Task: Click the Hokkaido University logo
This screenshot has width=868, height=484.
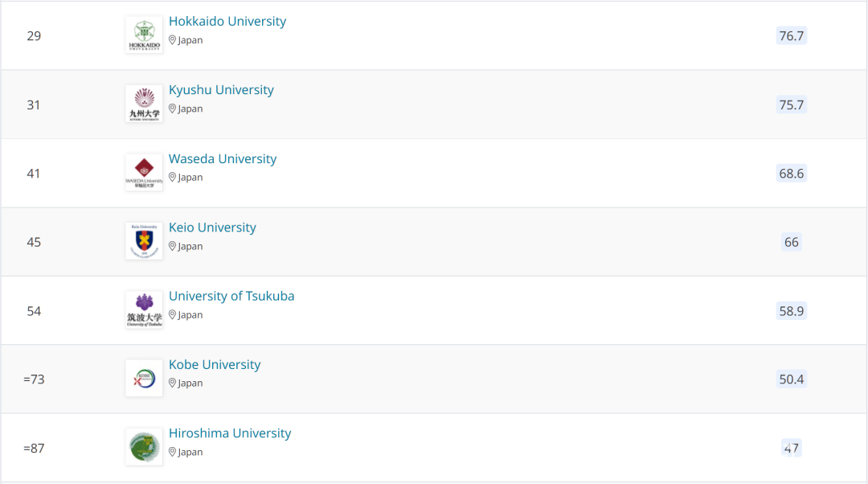Action: coord(144,35)
